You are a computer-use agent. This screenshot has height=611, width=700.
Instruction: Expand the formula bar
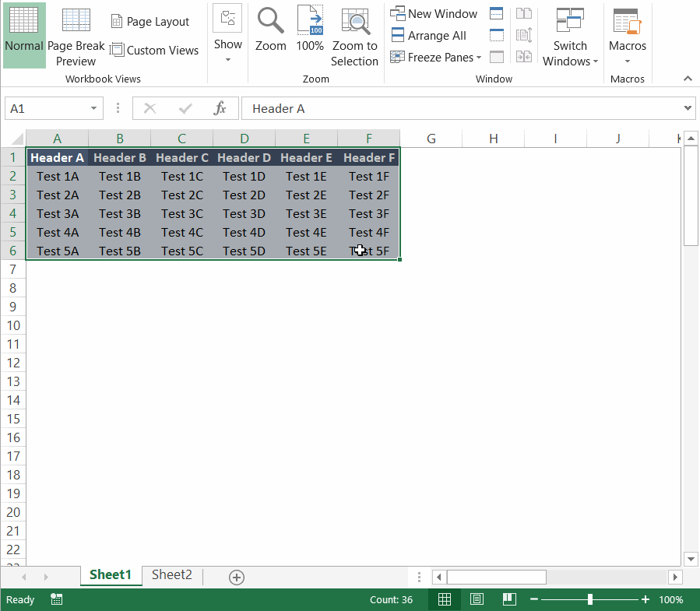(x=688, y=108)
